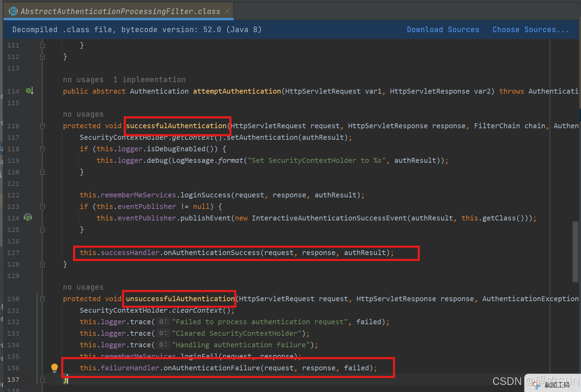Click the attemptAuthentication method name
Image resolution: width=581 pixels, height=392 pixels.
click(x=237, y=91)
